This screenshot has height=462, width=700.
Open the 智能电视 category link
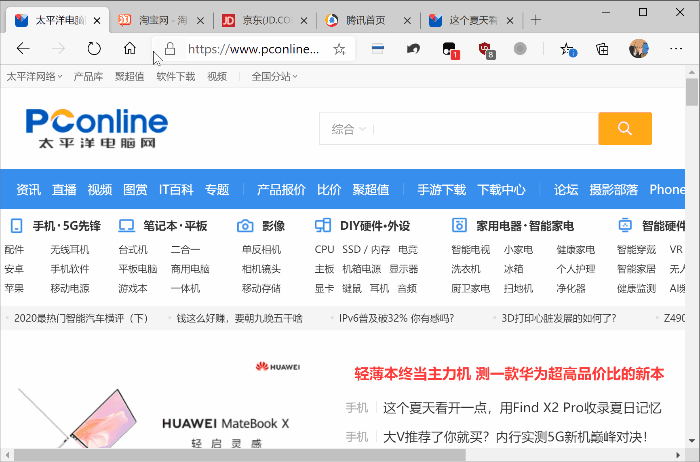click(x=471, y=250)
